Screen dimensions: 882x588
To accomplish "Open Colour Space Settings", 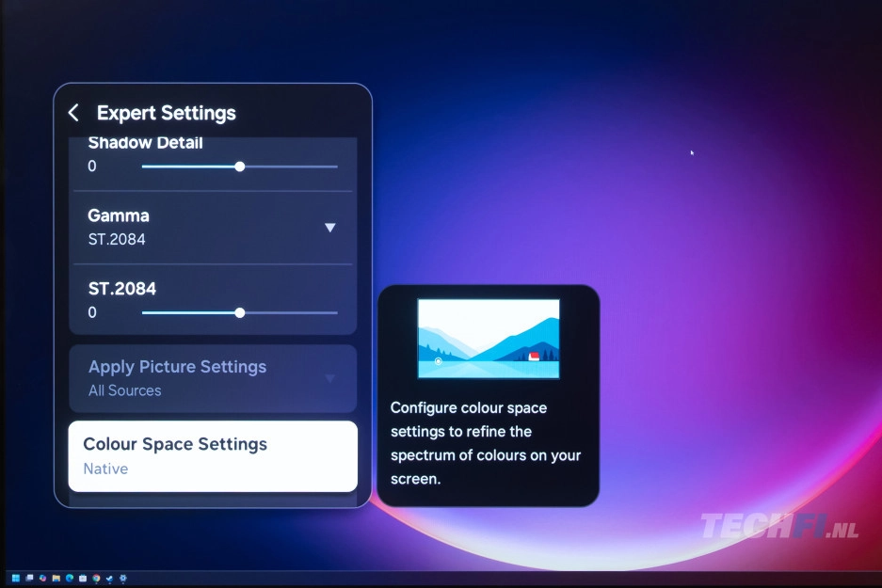I will [213, 456].
